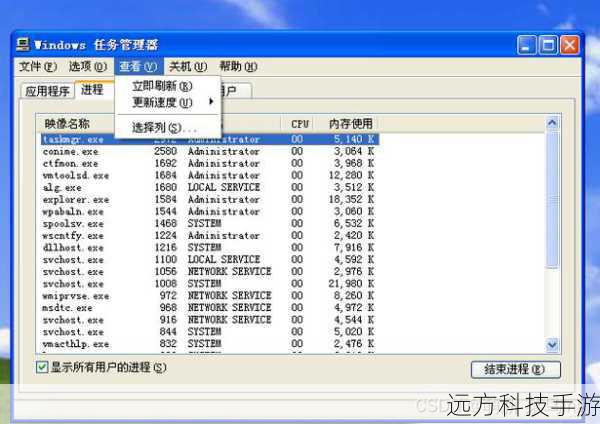Click the memory value 12,280 K

coord(351,175)
